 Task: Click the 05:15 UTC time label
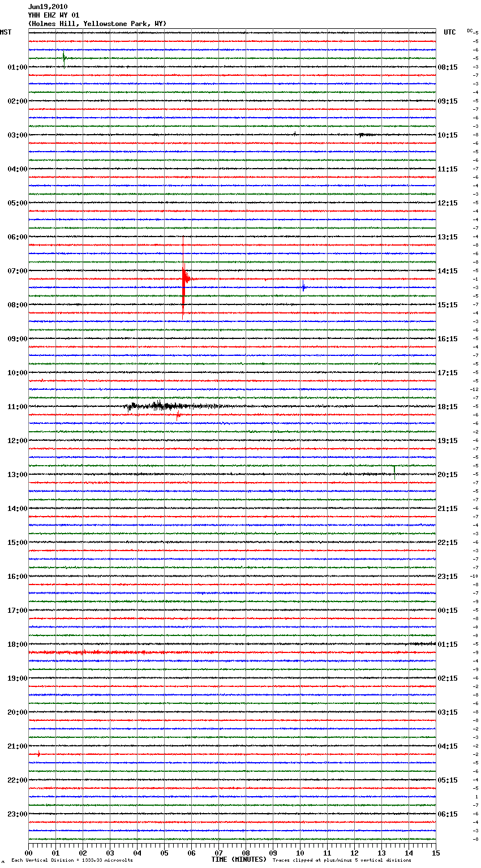tap(448, 780)
